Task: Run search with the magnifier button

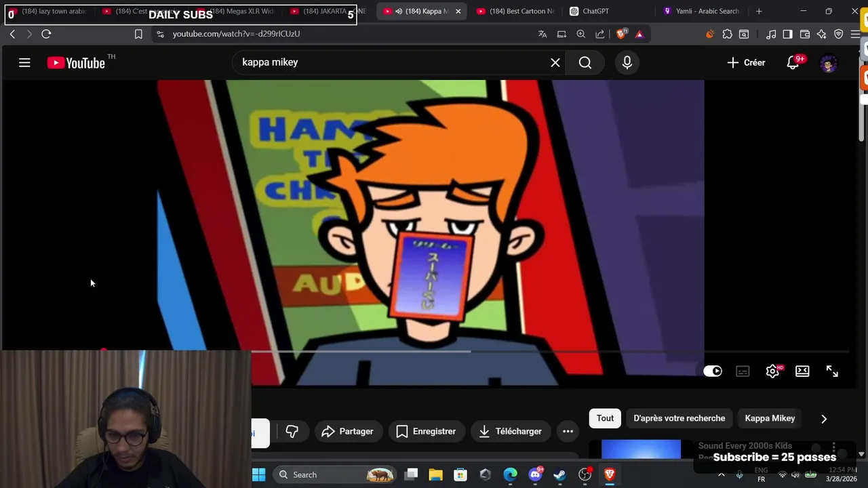Action: coord(585,62)
